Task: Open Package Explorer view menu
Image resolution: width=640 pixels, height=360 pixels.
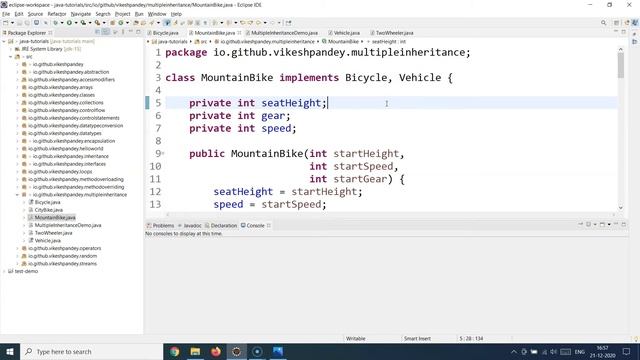Action: click(123, 32)
